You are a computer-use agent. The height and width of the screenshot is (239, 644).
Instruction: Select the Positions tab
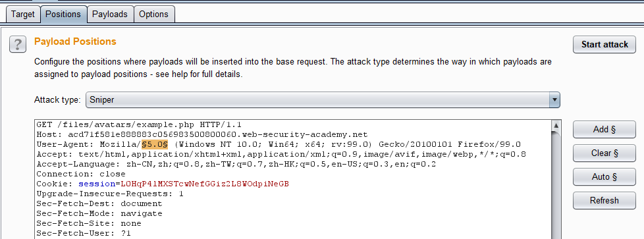[63, 14]
